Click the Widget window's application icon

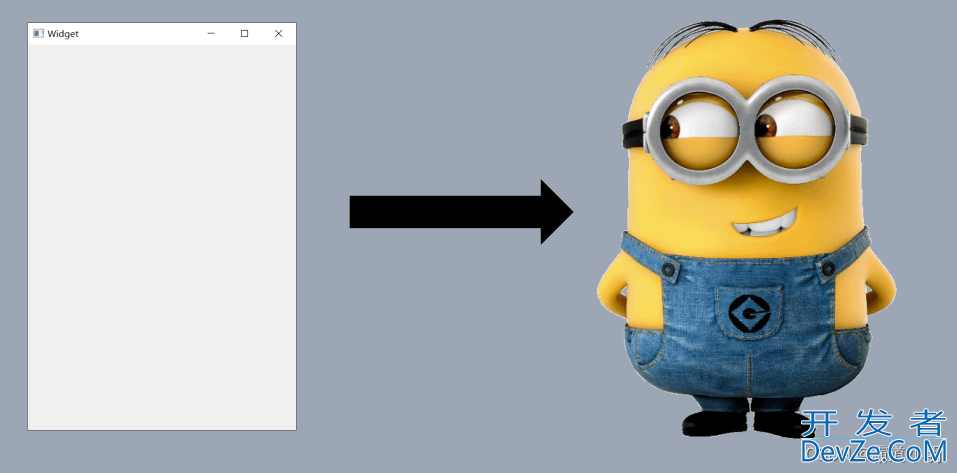[38, 34]
